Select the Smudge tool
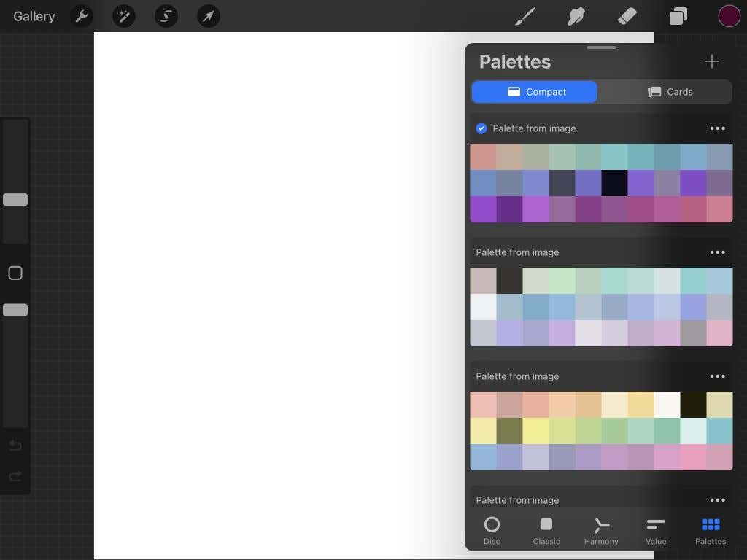This screenshot has height=560, width=747. pos(576,16)
